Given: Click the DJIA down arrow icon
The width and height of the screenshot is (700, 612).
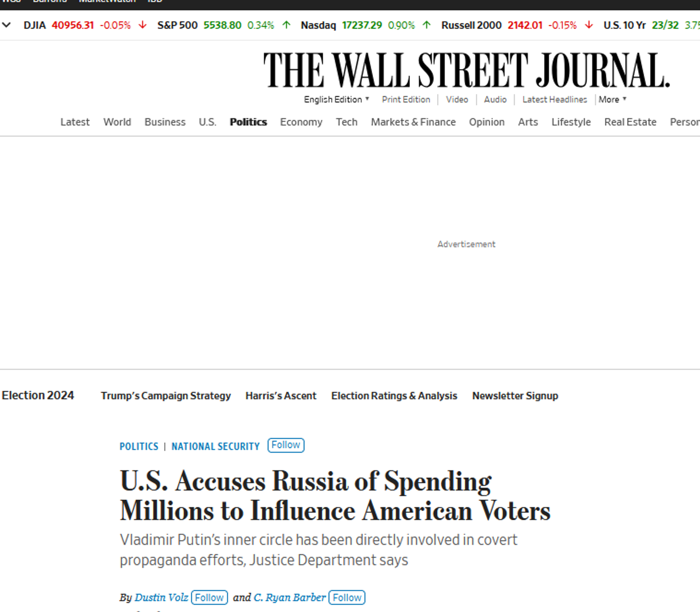Looking at the screenshot, I should [143, 25].
